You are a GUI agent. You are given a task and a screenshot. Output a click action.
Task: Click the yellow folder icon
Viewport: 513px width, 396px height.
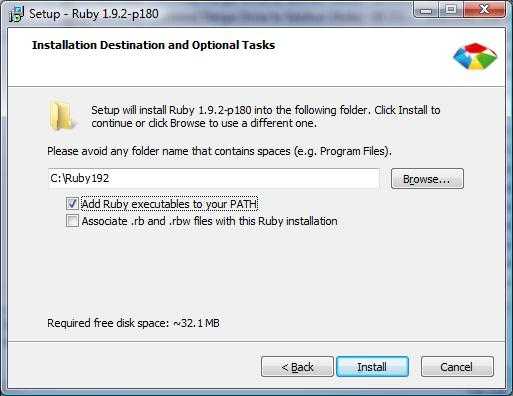(x=62, y=116)
